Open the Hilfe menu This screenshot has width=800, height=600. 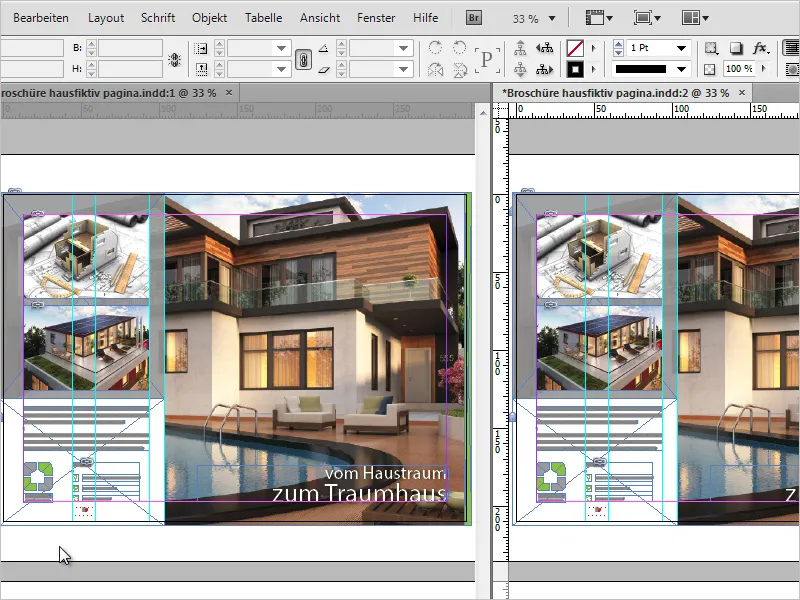426,18
